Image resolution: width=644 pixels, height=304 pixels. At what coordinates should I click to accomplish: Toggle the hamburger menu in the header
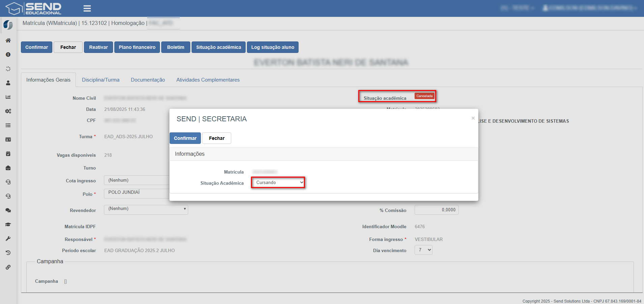click(x=87, y=8)
